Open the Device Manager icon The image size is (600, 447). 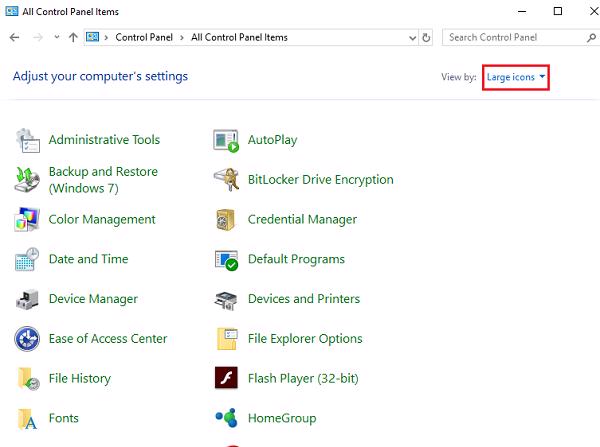coord(27,299)
